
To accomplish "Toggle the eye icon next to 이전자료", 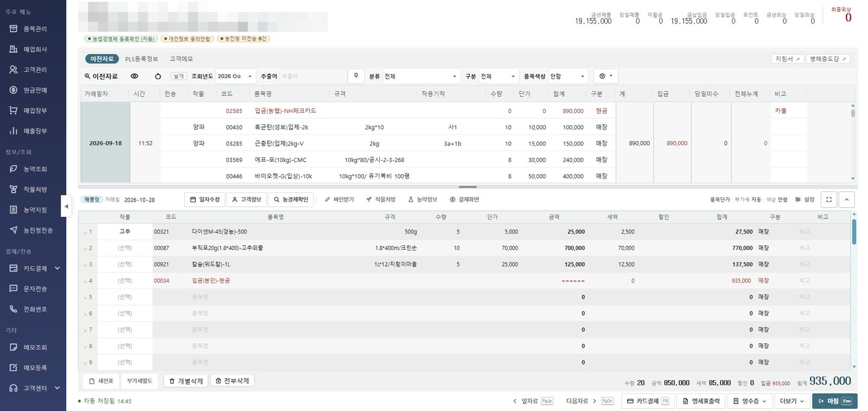I will pos(135,76).
